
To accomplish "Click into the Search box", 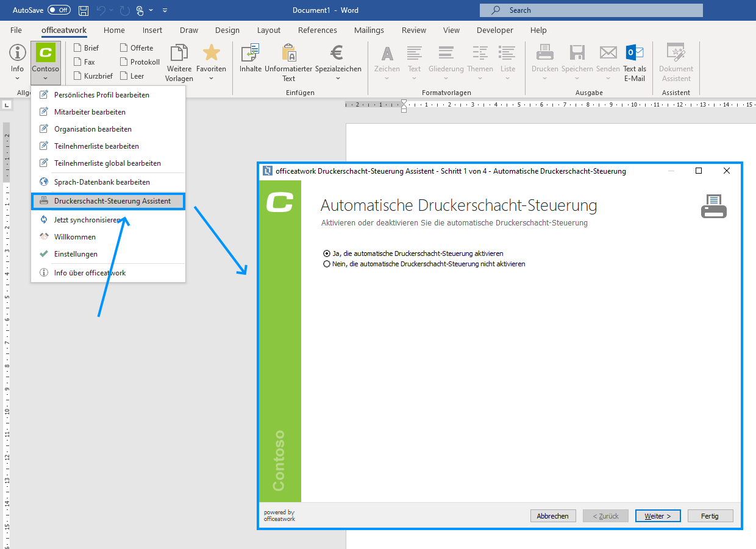I will tap(591, 10).
